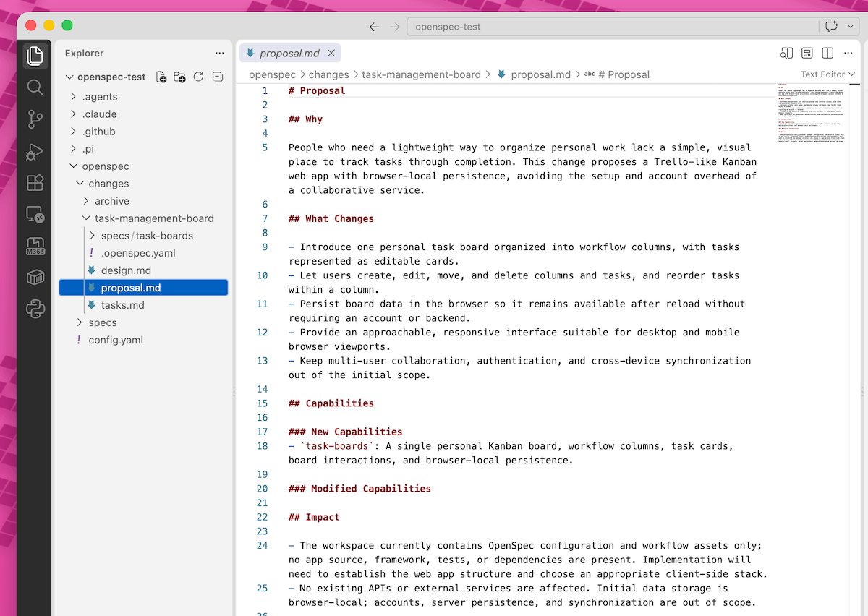Select the proposal.md editor tab
This screenshot has width=868, height=616.
(289, 53)
